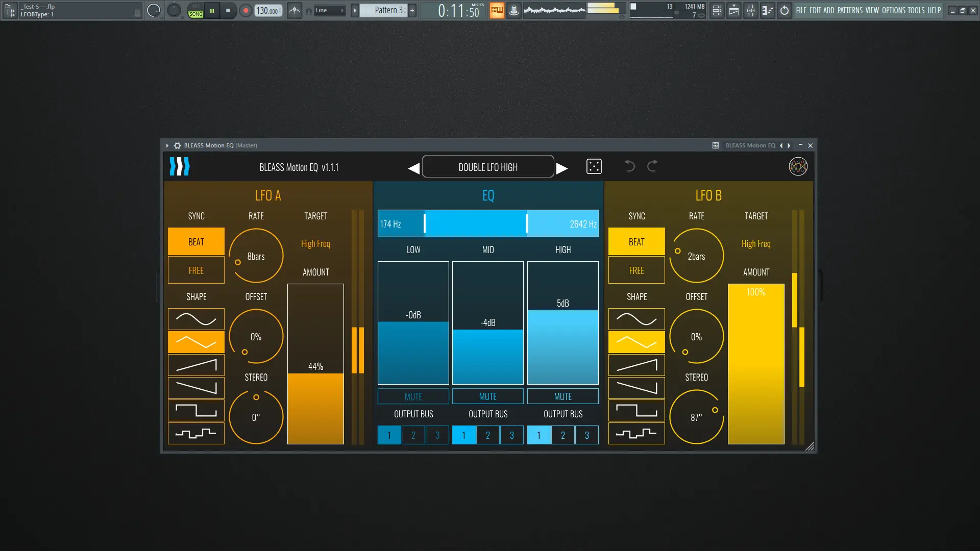Set LFO B sync to BEAT
This screenshot has height=551, width=980.
click(636, 242)
